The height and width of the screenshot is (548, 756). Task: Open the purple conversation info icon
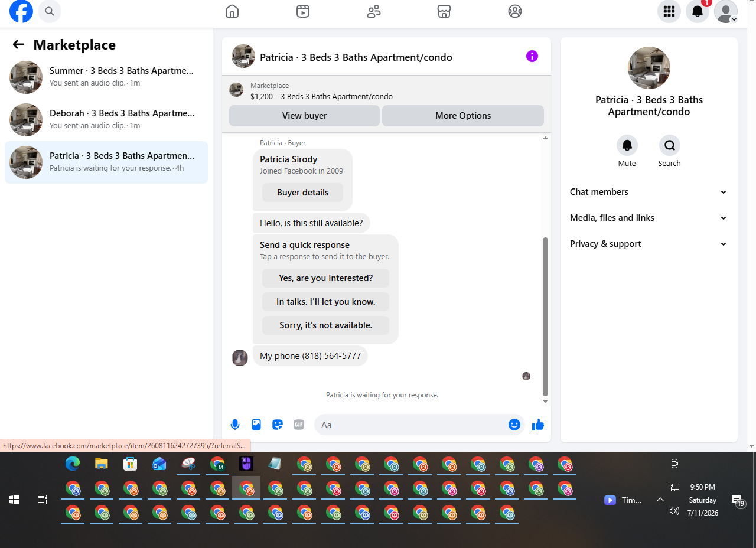(x=532, y=56)
